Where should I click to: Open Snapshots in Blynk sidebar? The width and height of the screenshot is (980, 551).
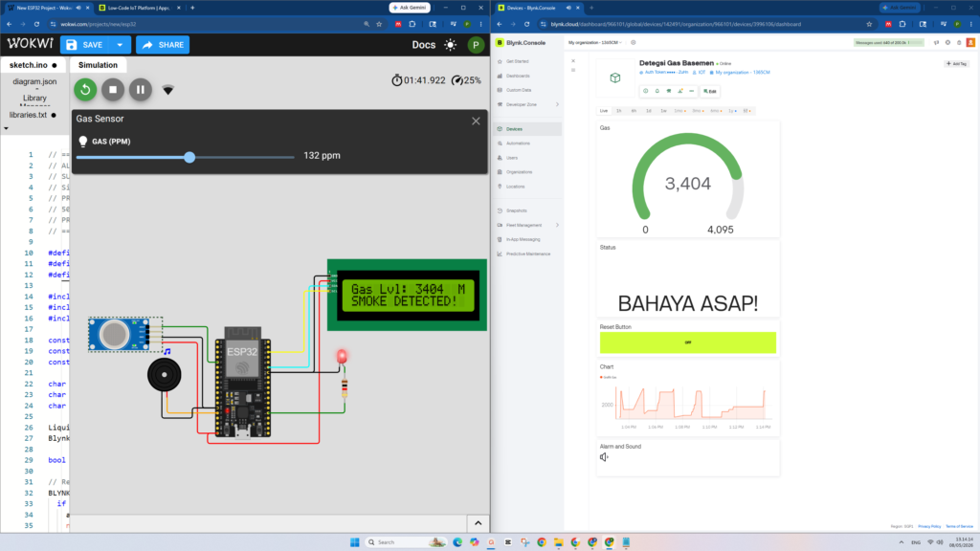[x=516, y=210]
